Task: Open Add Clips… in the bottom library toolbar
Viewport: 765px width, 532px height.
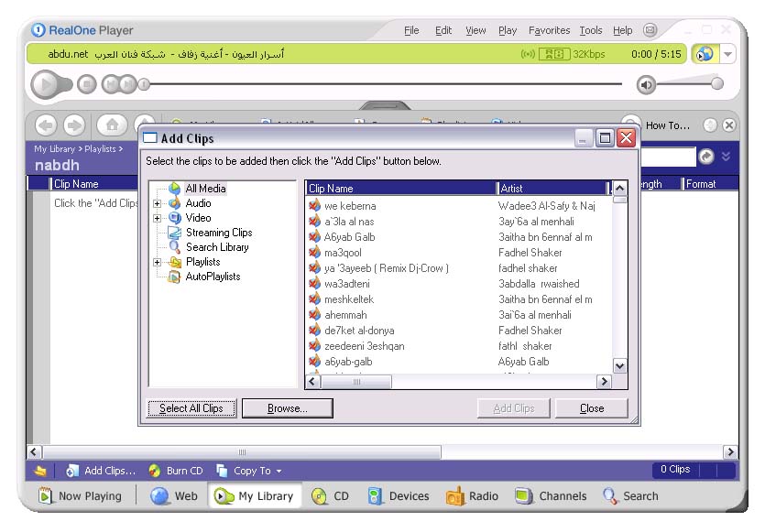Action: click(102, 471)
